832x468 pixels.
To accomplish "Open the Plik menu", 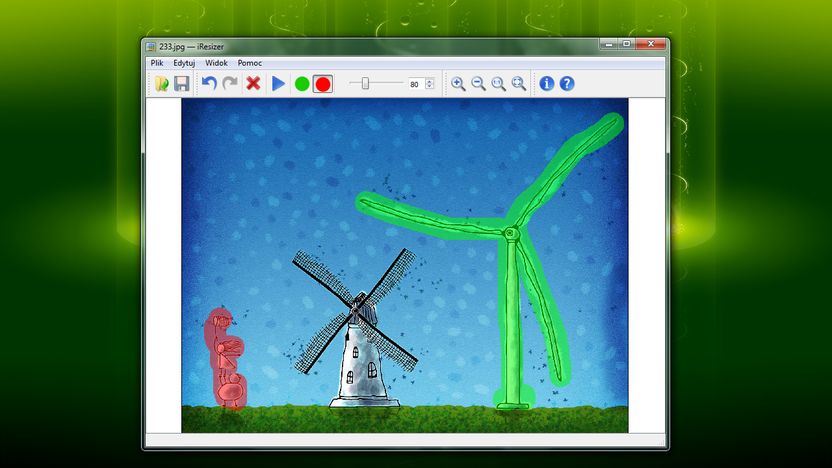I will click(x=157, y=63).
